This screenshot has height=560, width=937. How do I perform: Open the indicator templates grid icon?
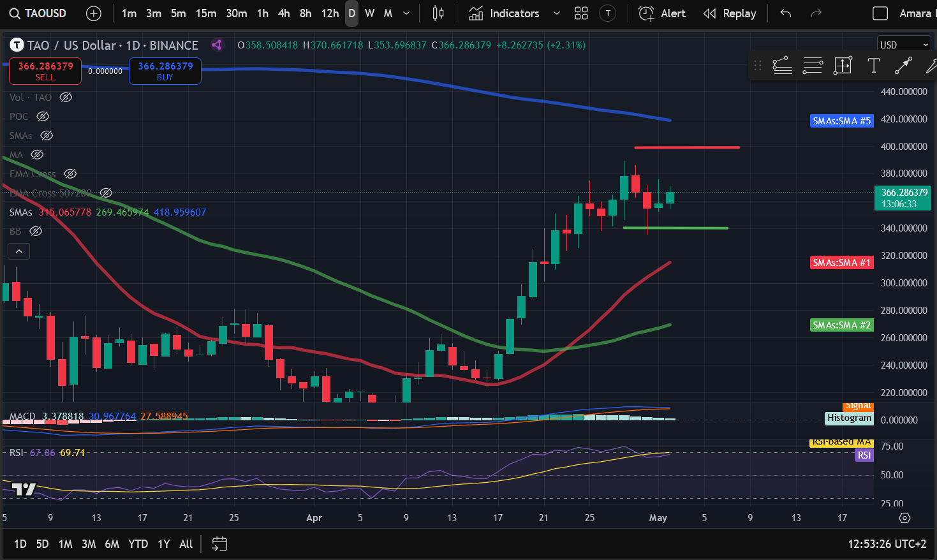(x=581, y=13)
